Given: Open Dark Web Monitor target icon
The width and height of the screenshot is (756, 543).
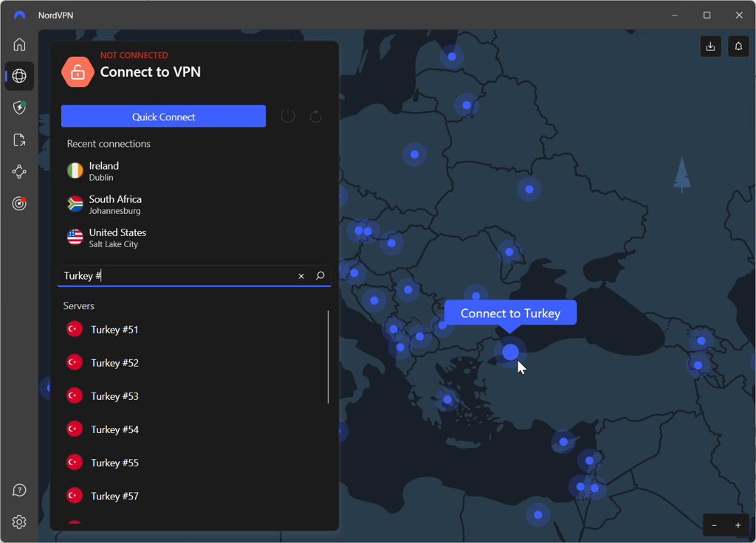Looking at the screenshot, I should point(19,204).
